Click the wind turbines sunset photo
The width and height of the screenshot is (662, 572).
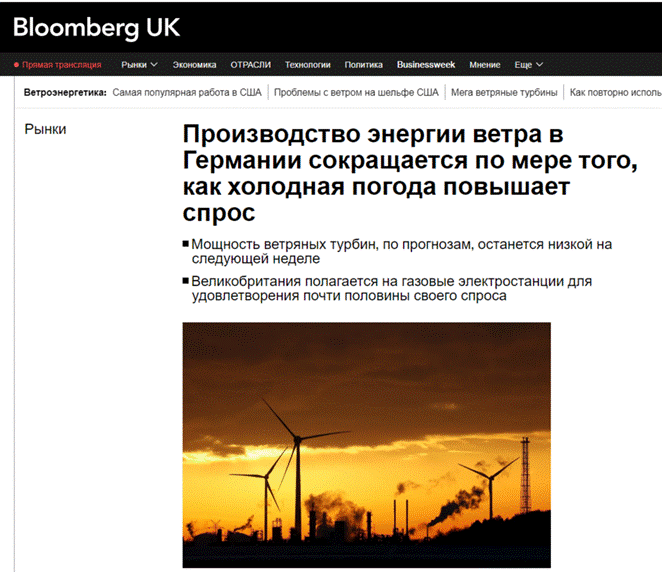coord(366,444)
